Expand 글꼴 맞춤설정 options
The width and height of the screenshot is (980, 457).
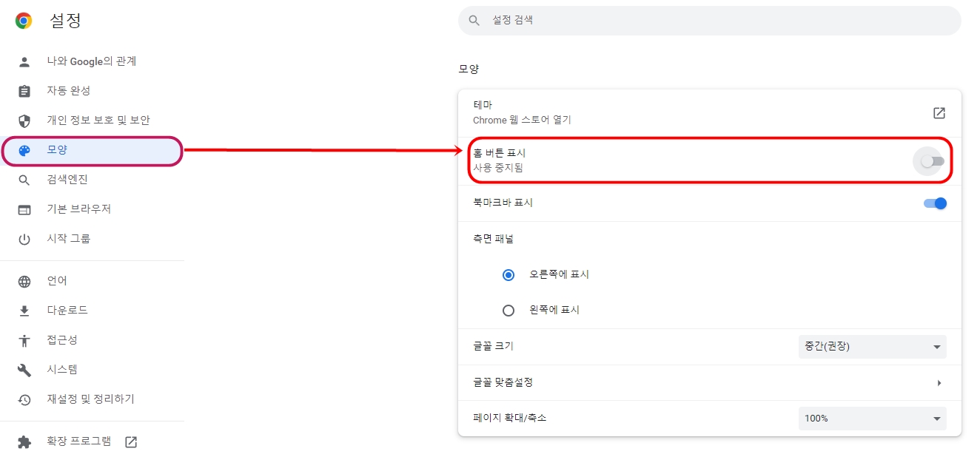pos(939,382)
